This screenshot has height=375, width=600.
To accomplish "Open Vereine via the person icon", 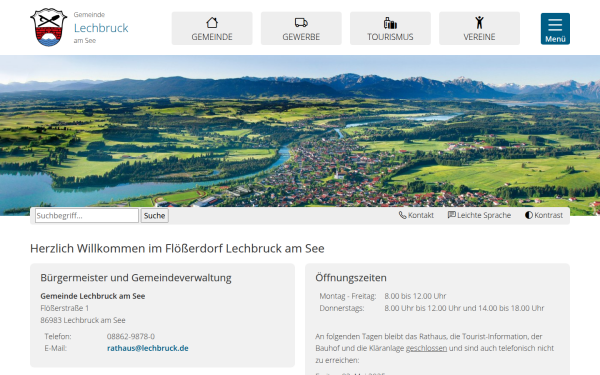I will 479,23.
